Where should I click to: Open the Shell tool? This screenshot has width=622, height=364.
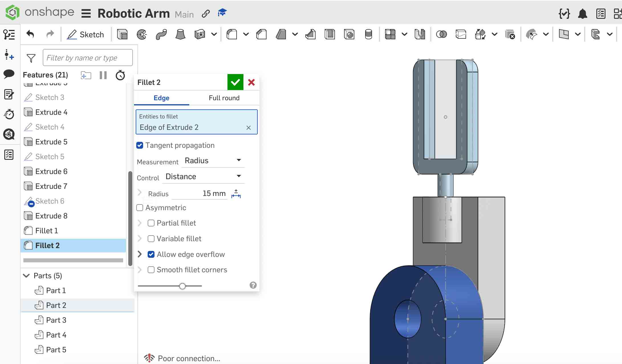coord(330,34)
